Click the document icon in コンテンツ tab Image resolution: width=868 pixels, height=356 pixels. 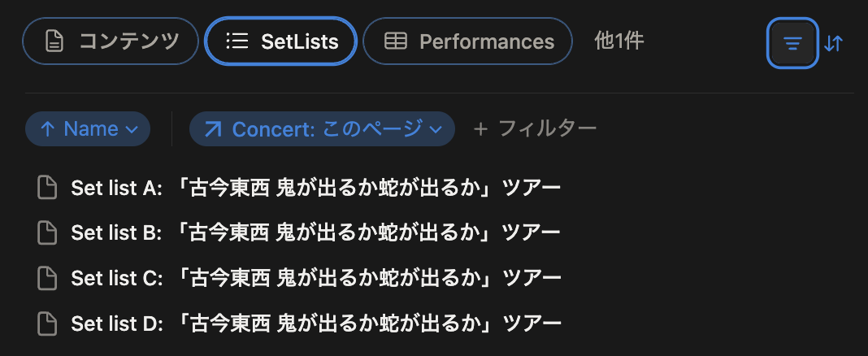point(54,41)
